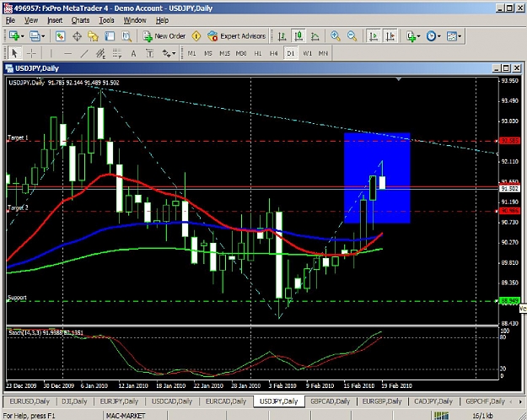Activate the crosshair cursor mode
The image size is (527, 420).
tap(31, 53)
